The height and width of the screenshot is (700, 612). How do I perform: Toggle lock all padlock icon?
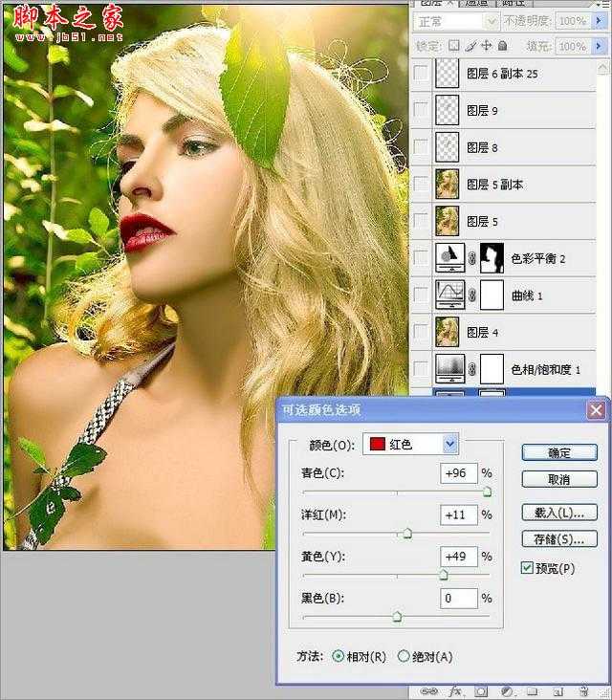[503, 46]
